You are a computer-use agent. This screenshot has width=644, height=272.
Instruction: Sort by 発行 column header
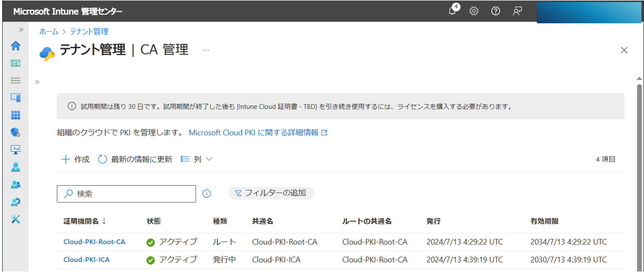[x=433, y=221]
